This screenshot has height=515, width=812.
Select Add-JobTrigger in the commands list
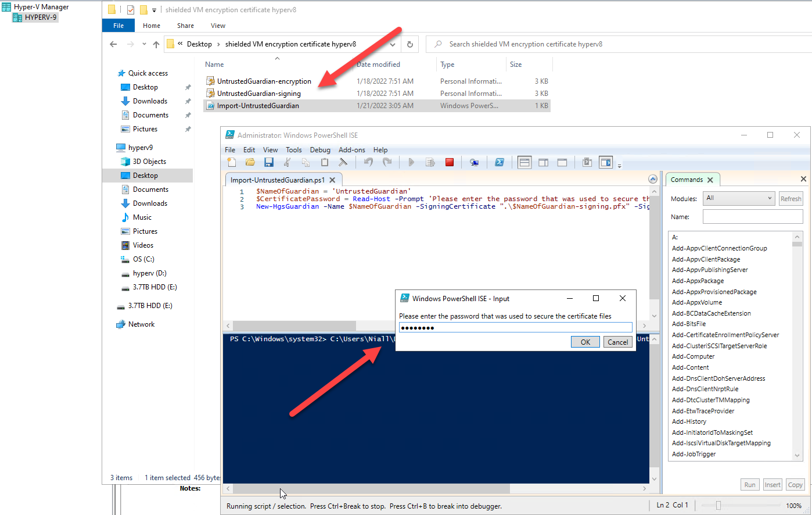(694, 454)
